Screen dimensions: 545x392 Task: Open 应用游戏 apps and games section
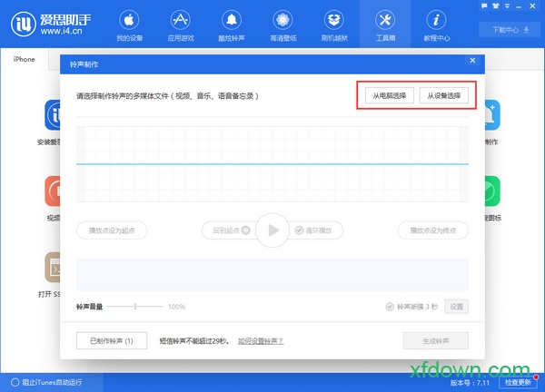(181, 25)
